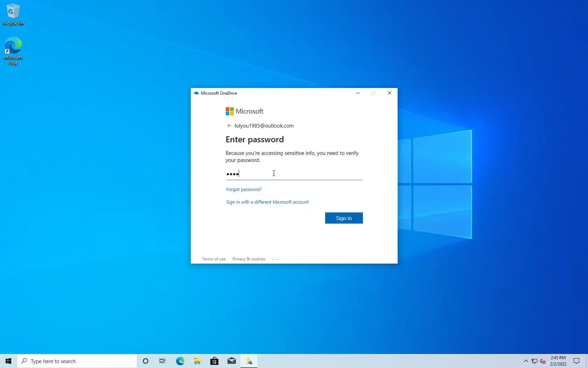
Task: Click the Enter password heading
Action: coord(254,139)
